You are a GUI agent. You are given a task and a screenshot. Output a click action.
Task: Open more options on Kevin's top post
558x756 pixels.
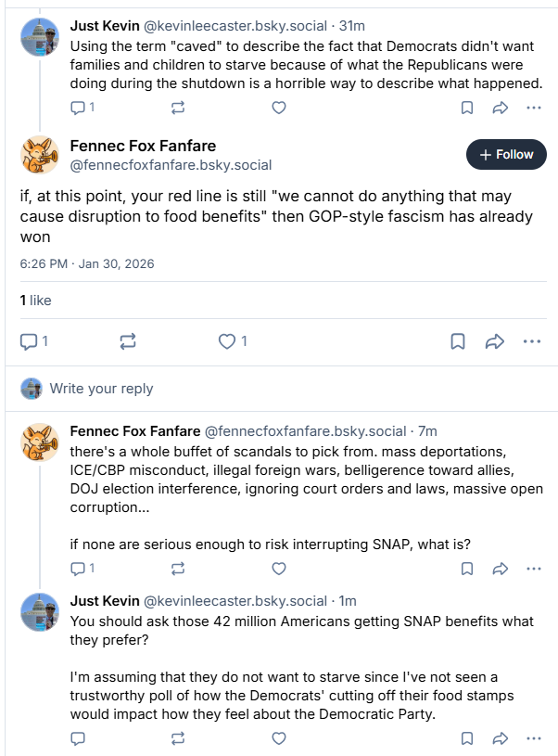533,108
